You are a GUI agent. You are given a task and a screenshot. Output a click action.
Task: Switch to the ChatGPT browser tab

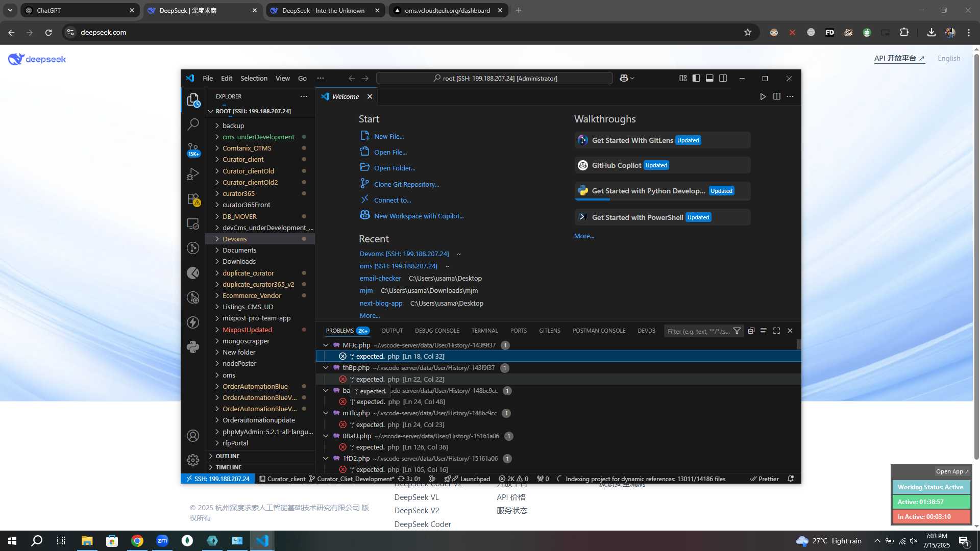79,10
